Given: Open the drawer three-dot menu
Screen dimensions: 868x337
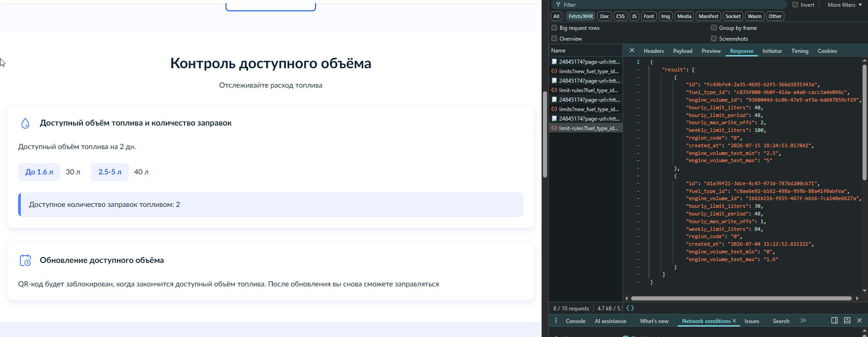Looking at the screenshot, I should pyautogui.click(x=556, y=320).
